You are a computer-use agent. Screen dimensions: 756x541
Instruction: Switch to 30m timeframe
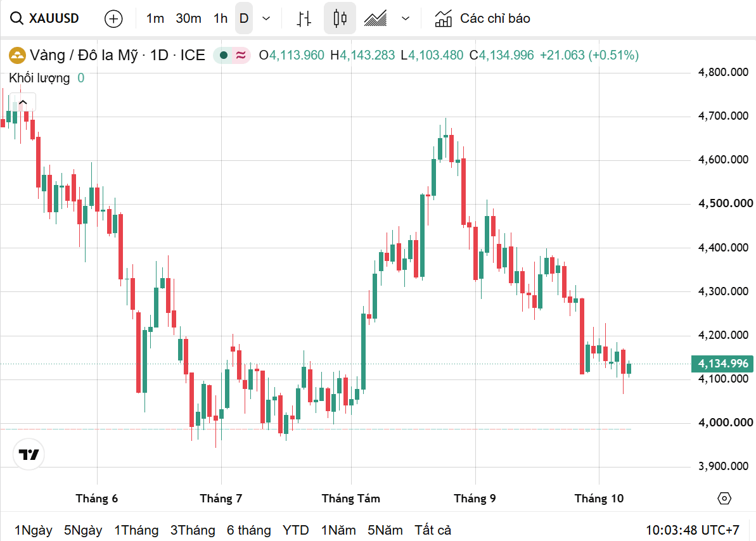point(188,18)
